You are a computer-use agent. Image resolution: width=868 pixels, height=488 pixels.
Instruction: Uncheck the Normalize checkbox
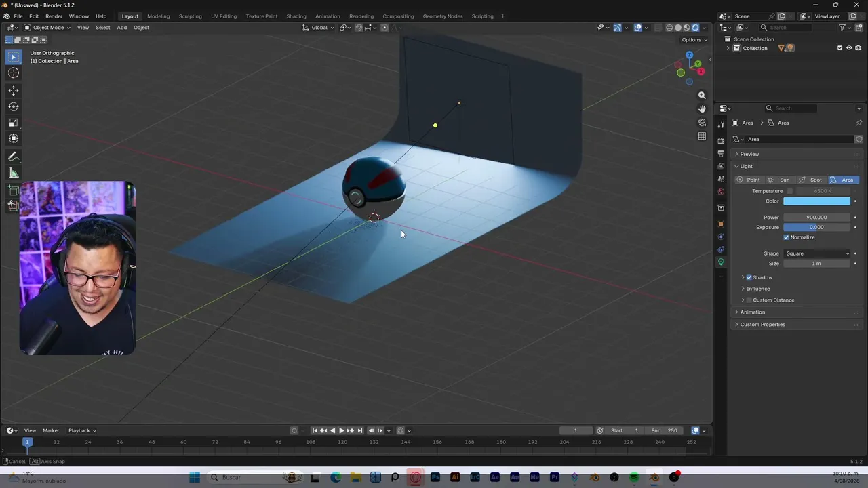(x=787, y=237)
